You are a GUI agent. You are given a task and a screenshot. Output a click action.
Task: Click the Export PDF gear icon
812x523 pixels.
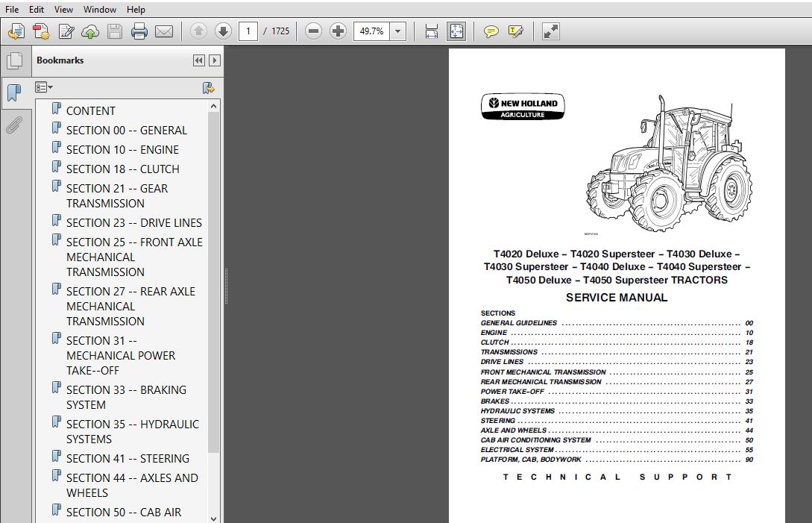[x=41, y=31]
